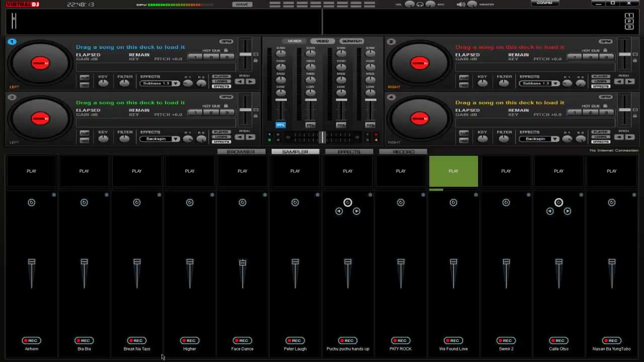Click the headphone icon in top bar

pyautogui.click(x=420, y=5)
